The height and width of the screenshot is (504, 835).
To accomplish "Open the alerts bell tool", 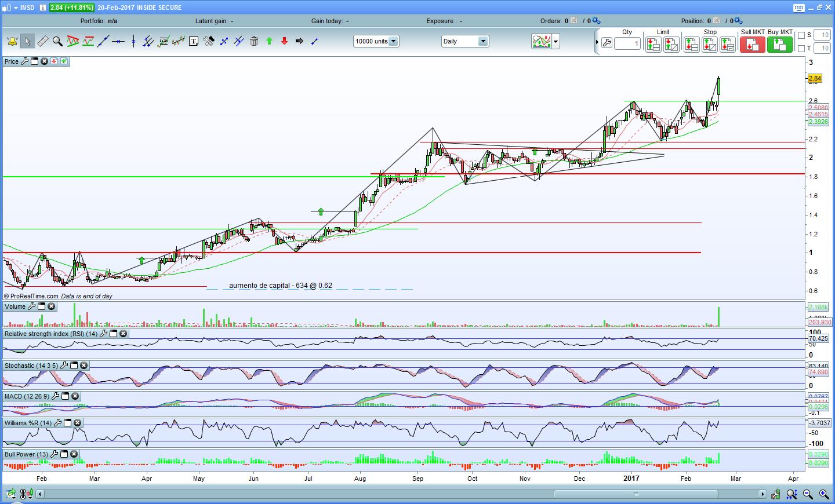I will pos(12,41).
